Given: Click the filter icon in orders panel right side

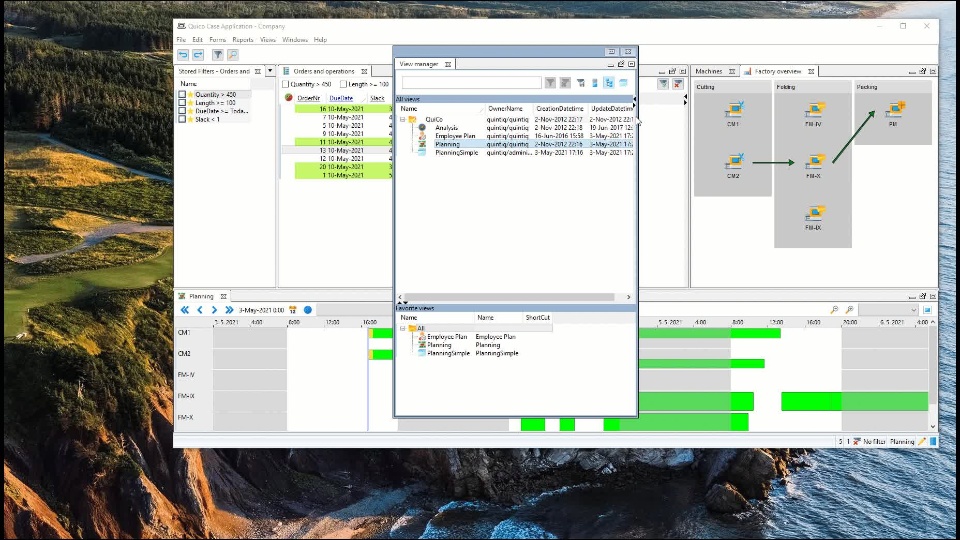Looking at the screenshot, I should click(x=663, y=84).
